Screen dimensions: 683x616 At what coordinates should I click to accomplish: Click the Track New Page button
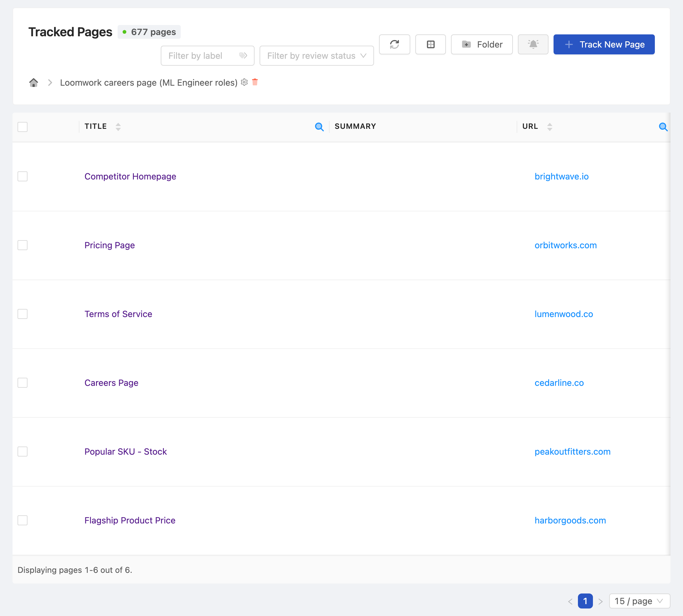604,44
